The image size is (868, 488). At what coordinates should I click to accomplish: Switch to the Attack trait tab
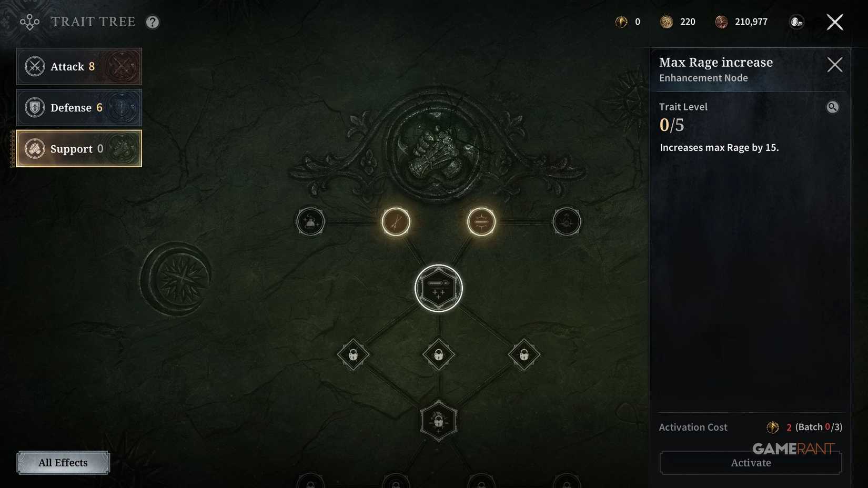point(79,66)
